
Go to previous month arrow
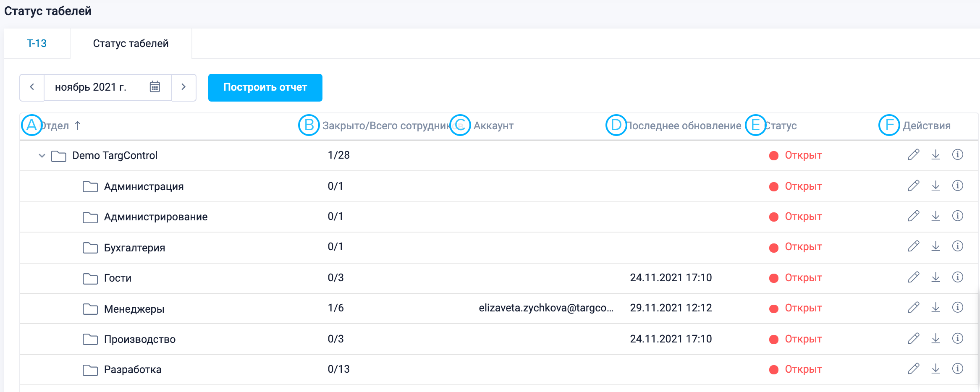32,87
